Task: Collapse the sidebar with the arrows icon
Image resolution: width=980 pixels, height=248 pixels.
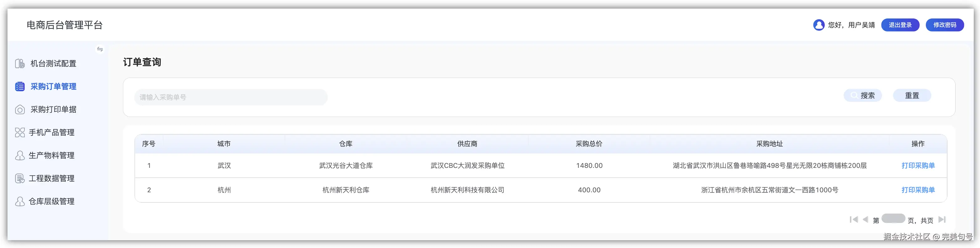Action: coord(100,49)
